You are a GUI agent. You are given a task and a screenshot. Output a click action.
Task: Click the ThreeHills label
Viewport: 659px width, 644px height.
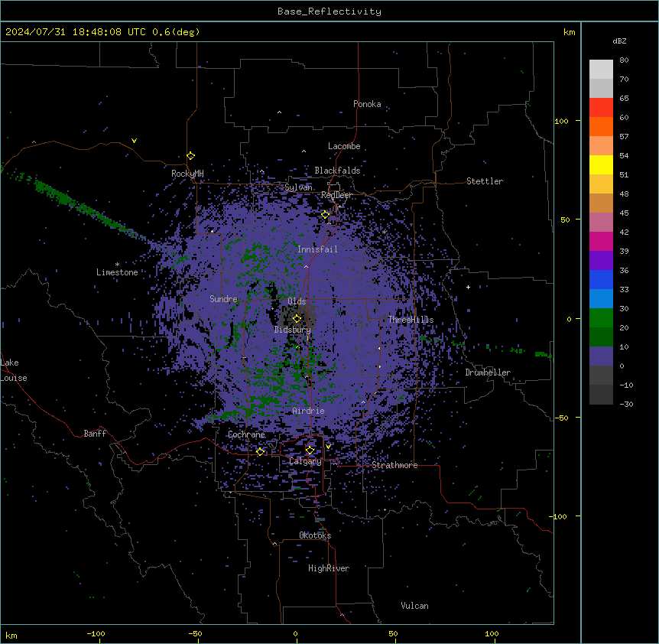411,320
